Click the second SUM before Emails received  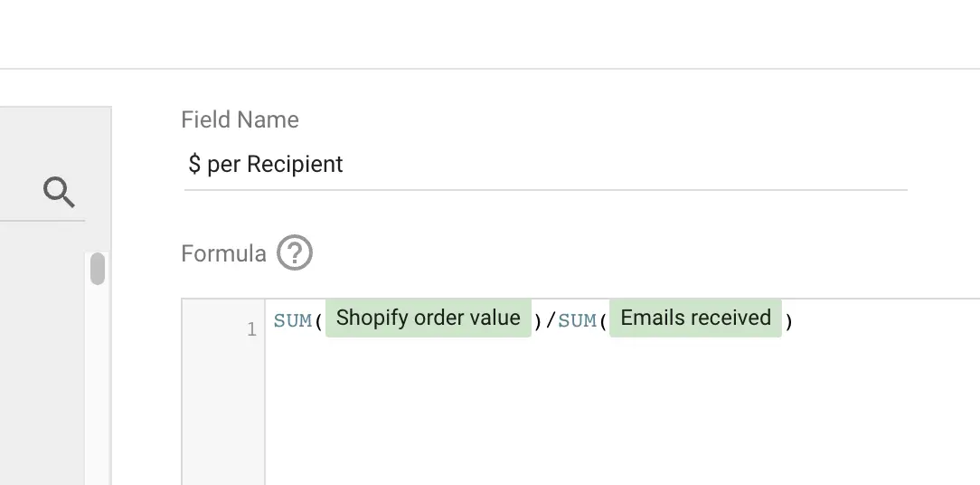pyautogui.click(x=577, y=321)
